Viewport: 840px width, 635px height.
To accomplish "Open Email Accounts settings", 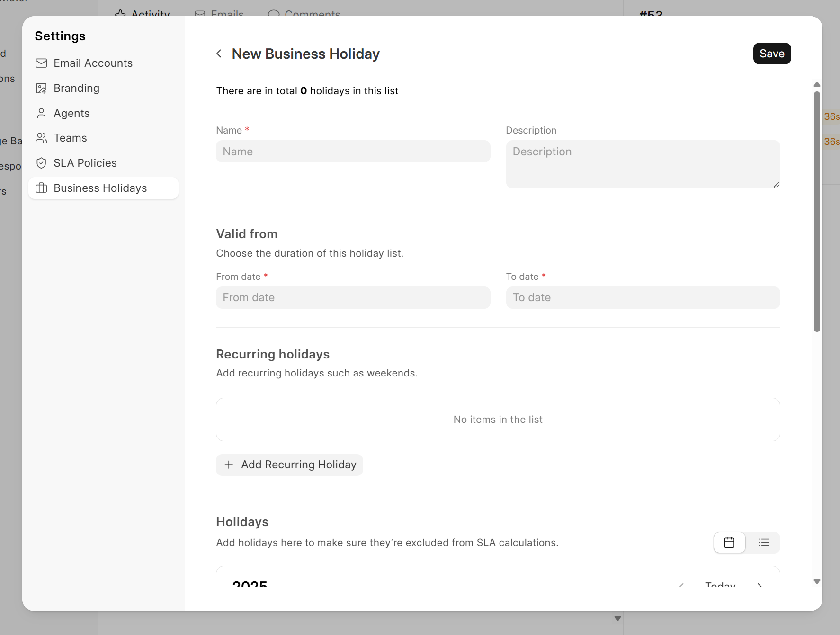I will 93,63.
